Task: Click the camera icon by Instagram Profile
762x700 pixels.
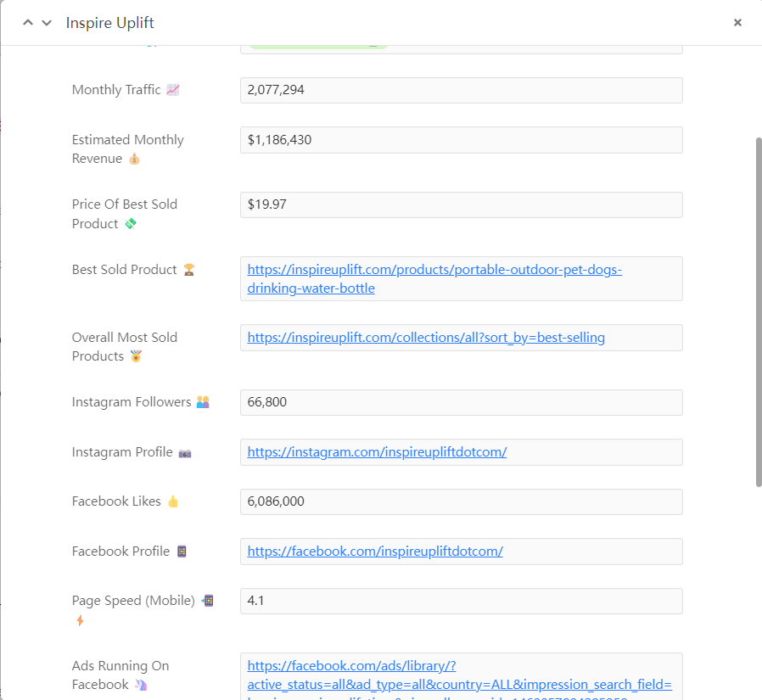Action: (184, 453)
